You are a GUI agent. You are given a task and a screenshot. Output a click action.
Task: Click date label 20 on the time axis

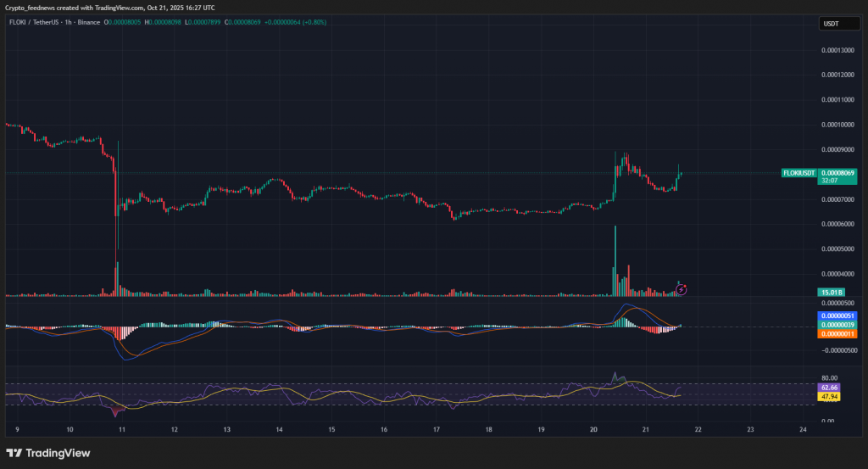[593, 430]
